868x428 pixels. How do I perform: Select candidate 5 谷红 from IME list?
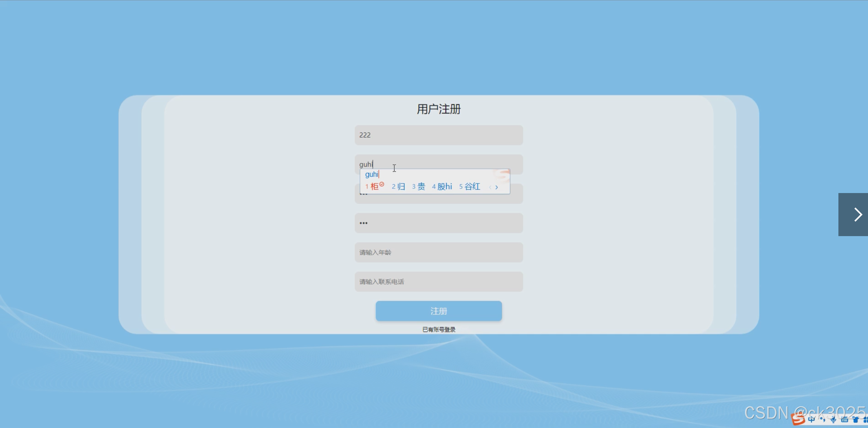point(472,187)
